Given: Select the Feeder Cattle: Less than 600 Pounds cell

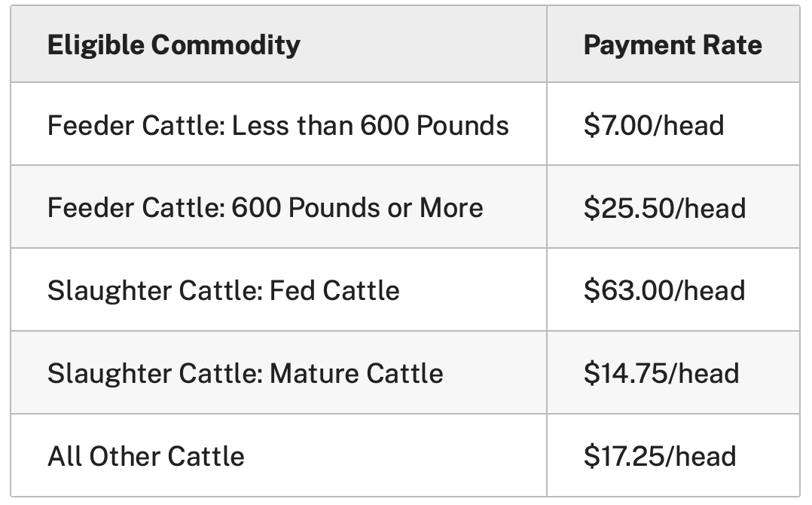Looking at the screenshot, I should [x=278, y=125].
